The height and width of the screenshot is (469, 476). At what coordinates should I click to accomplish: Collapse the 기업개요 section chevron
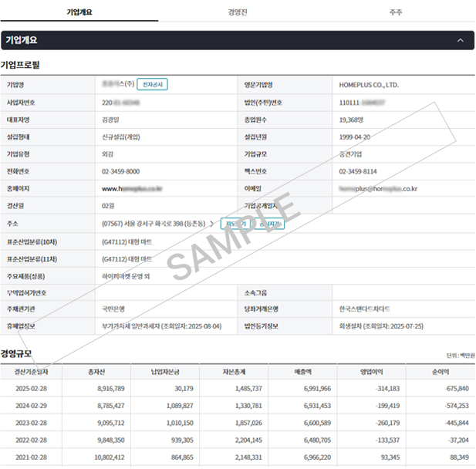(461, 40)
